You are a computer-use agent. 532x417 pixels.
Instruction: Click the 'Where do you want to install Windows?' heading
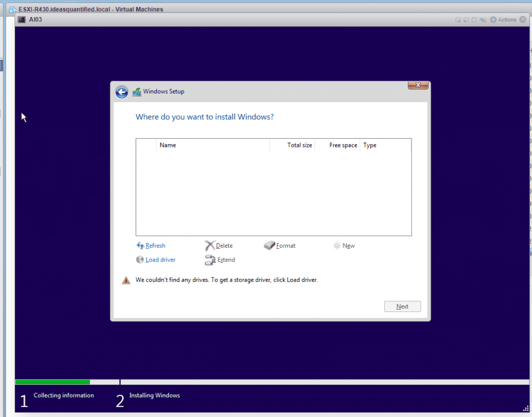tap(205, 117)
